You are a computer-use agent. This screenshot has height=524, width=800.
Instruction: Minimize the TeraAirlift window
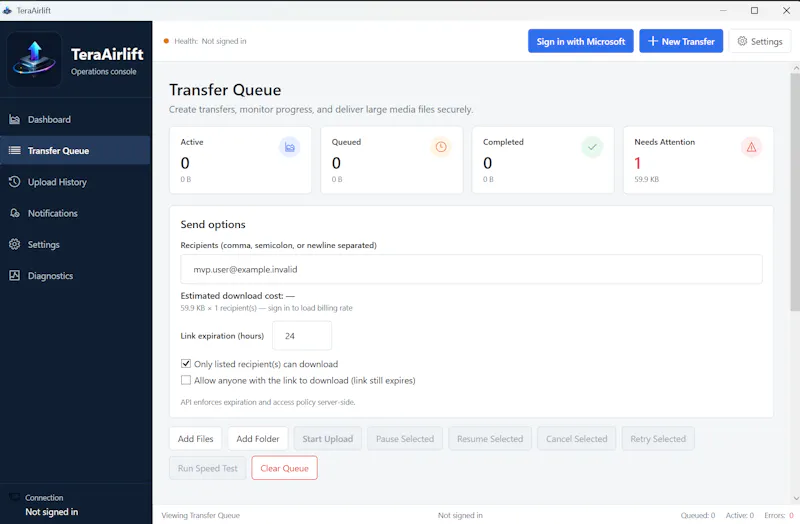coord(723,10)
